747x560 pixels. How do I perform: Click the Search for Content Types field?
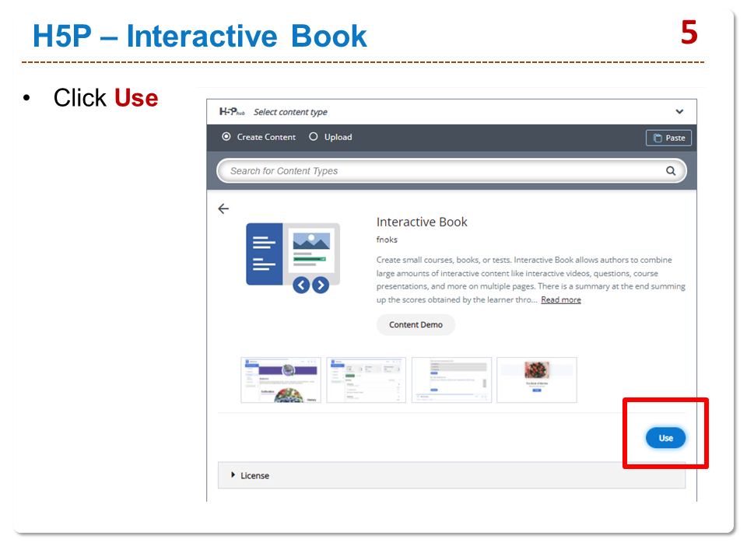pos(444,171)
